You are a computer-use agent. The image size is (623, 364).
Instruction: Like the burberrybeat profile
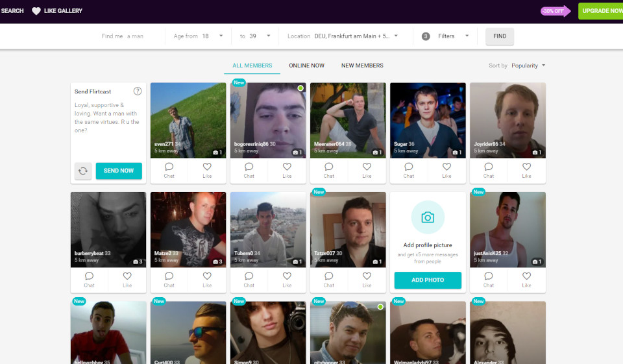coord(127,276)
